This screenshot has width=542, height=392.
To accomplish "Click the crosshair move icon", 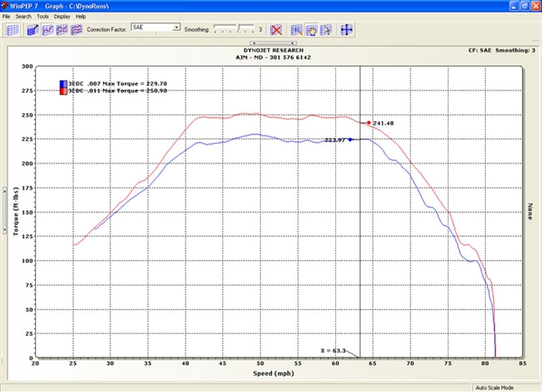I will [x=346, y=30].
